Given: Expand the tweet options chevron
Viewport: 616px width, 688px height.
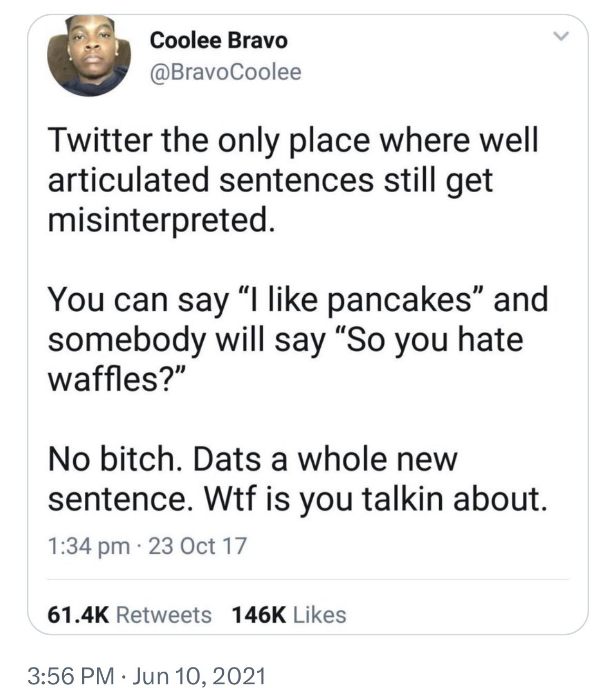Looking at the screenshot, I should (x=564, y=37).
